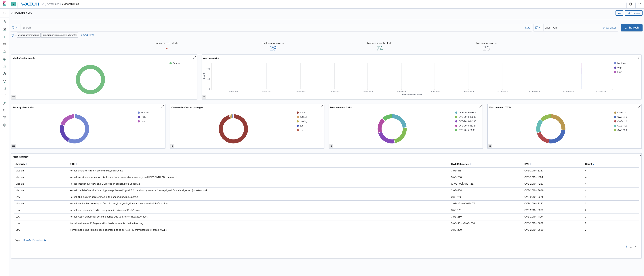Click + Add filter link
The image size is (644, 276).
tap(87, 35)
